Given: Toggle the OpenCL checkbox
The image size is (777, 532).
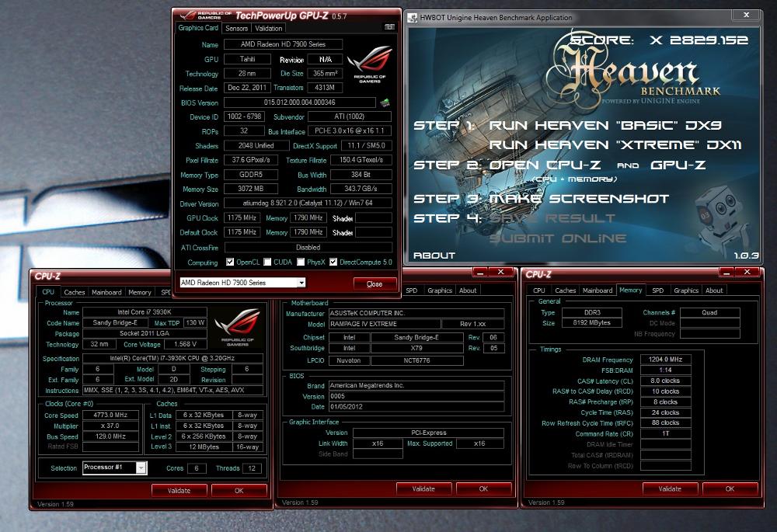Looking at the screenshot, I should click(x=230, y=262).
